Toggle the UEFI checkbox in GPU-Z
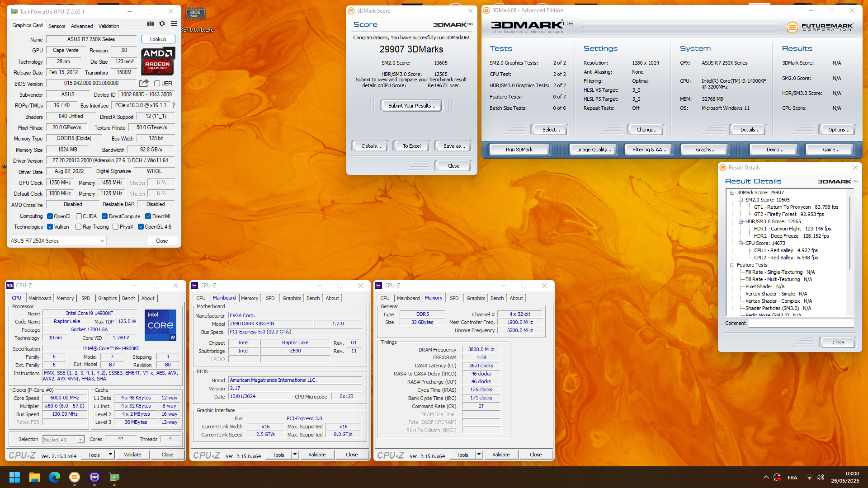 [157, 84]
